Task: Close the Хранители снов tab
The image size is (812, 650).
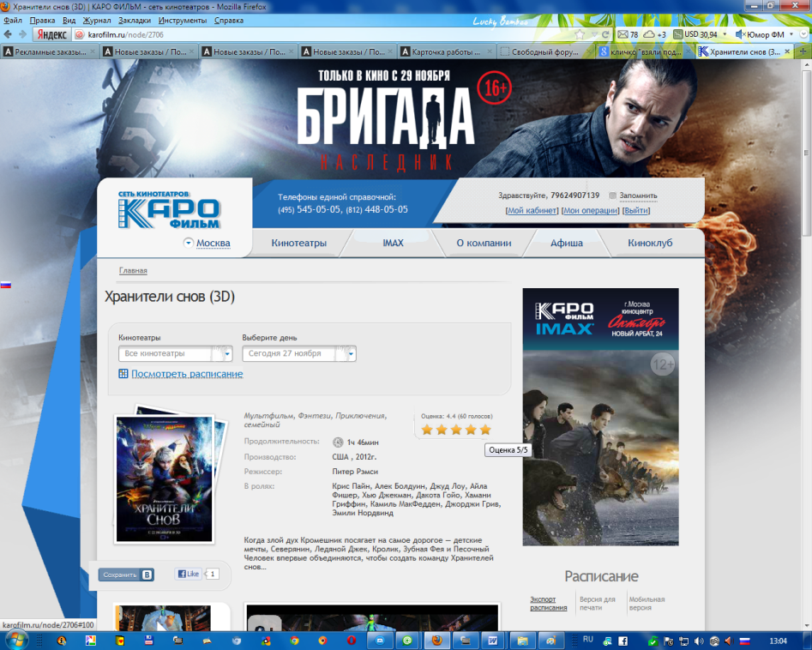Action: pyautogui.click(x=787, y=51)
